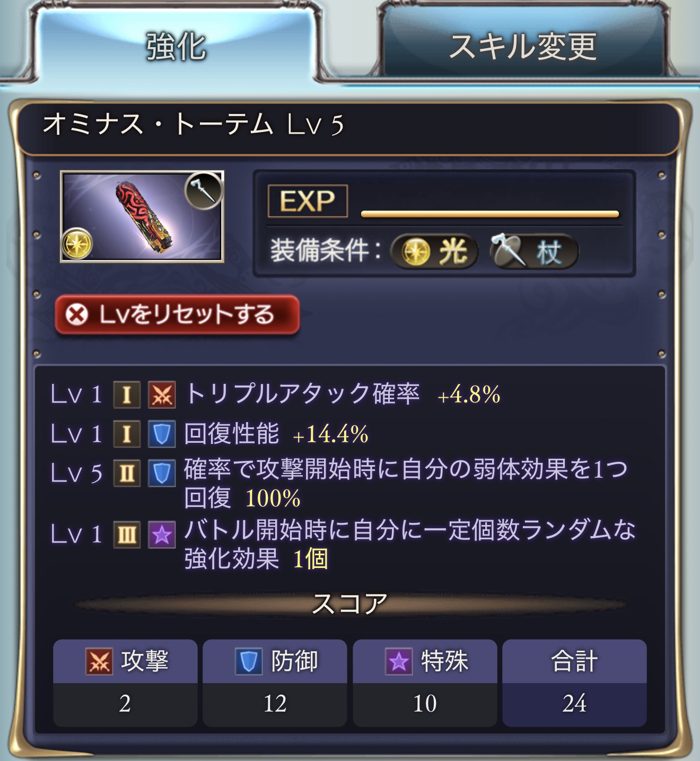
Task: Tap the 杖 staff requirement badge
Action: [533, 251]
